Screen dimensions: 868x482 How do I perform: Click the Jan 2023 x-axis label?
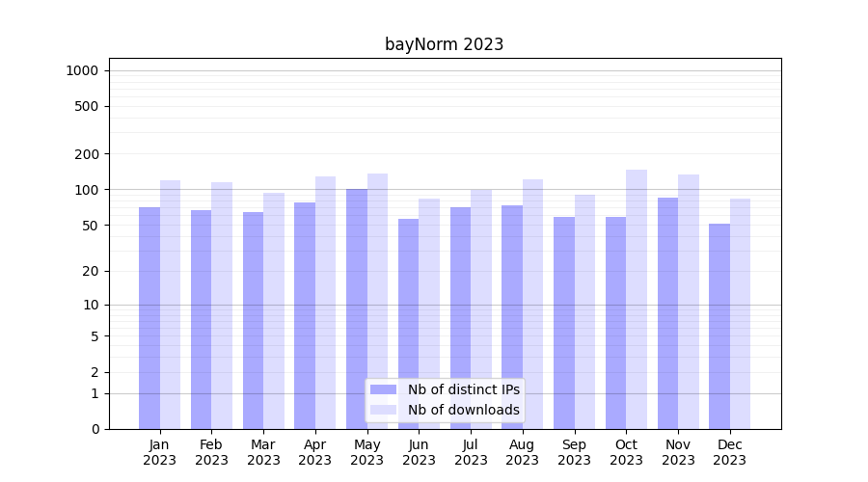click(x=160, y=452)
